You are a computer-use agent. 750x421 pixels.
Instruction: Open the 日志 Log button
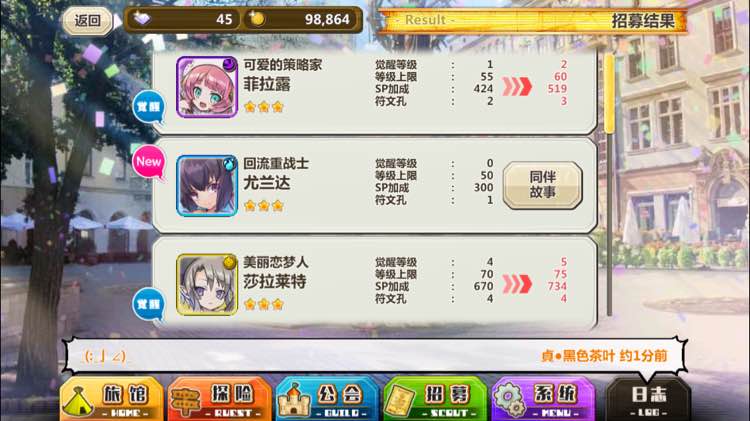tap(649, 400)
